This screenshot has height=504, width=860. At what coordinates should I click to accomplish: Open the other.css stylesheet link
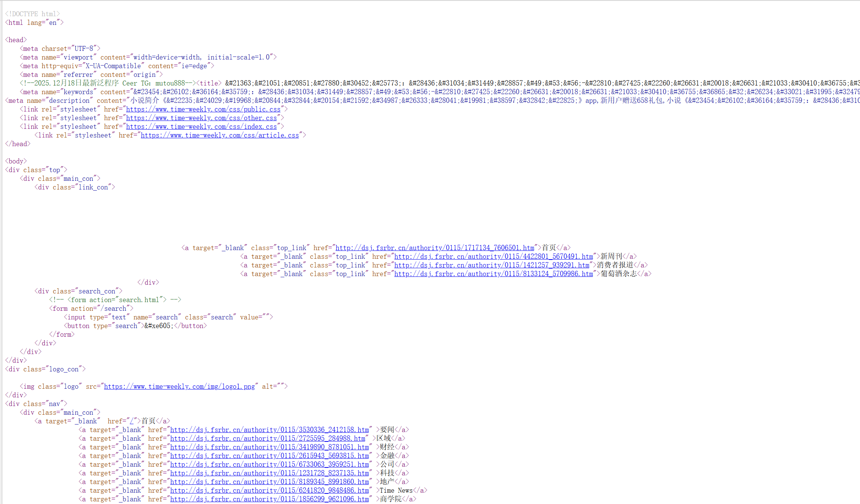201,118
